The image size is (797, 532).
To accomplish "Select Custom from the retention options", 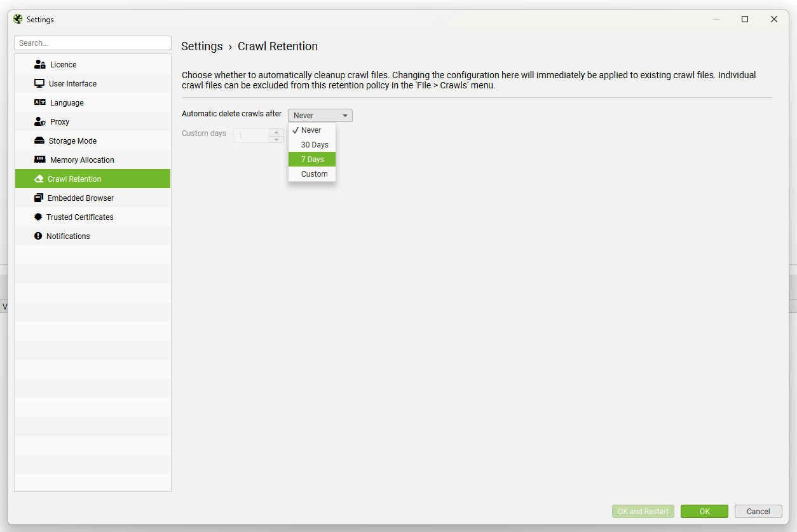I will click(313, 174).
